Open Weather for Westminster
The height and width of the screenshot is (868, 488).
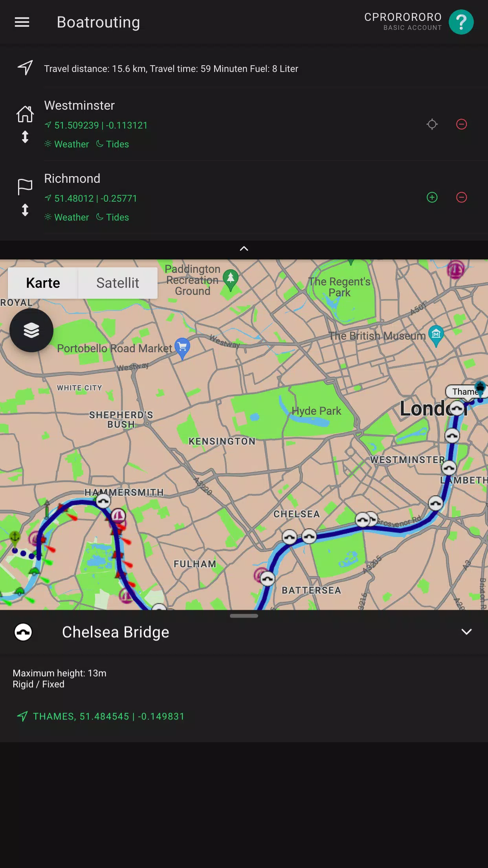(67, 144)
